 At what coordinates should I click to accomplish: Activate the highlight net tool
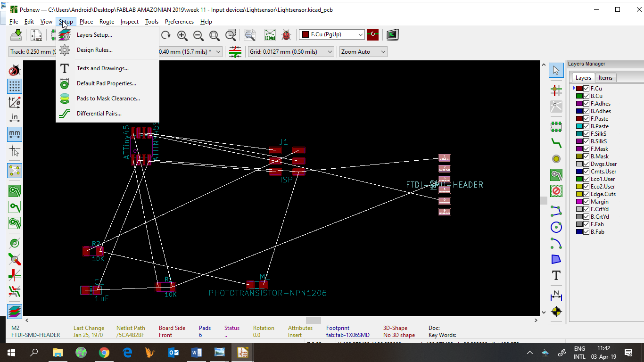click(x=556, y=90)
